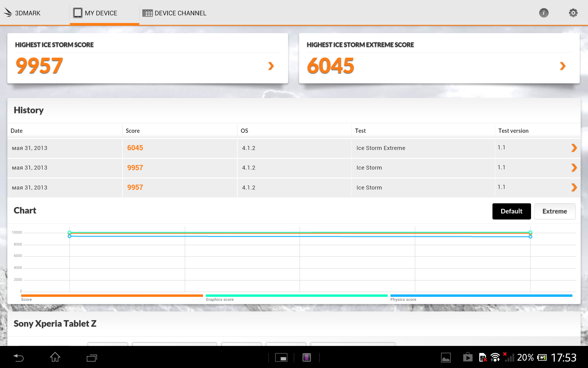Open details arrow for Ice Storm Extreme row

click(x=574, y=148)
